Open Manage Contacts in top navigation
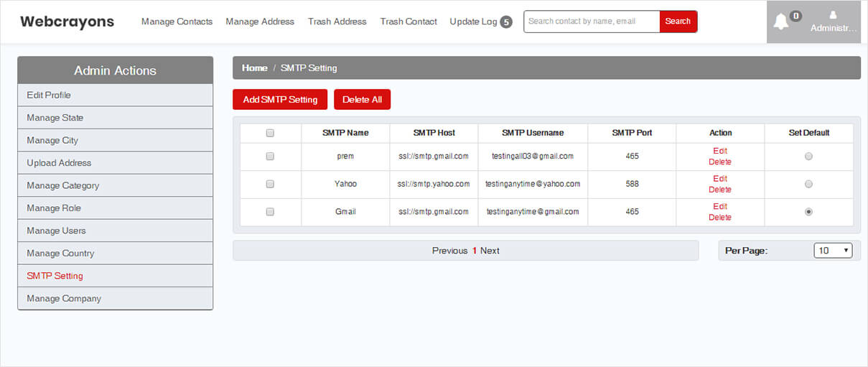Image resolution: width=868 pixels, height=367 pixels. click(x=177, y=22)
